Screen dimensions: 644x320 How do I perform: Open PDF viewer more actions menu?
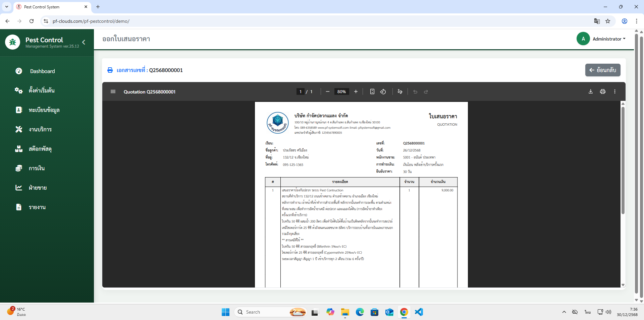(x=615, y=91)
